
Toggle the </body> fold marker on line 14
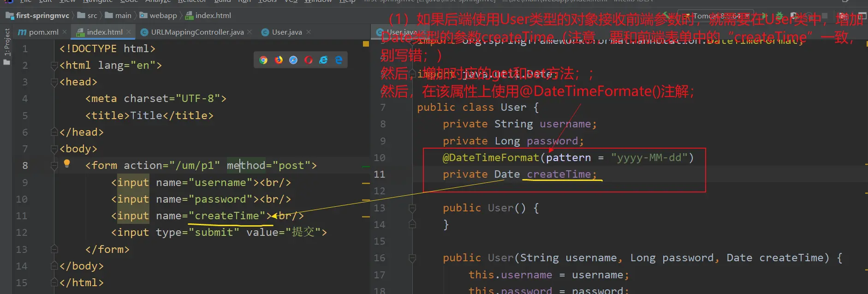(54, 266)
